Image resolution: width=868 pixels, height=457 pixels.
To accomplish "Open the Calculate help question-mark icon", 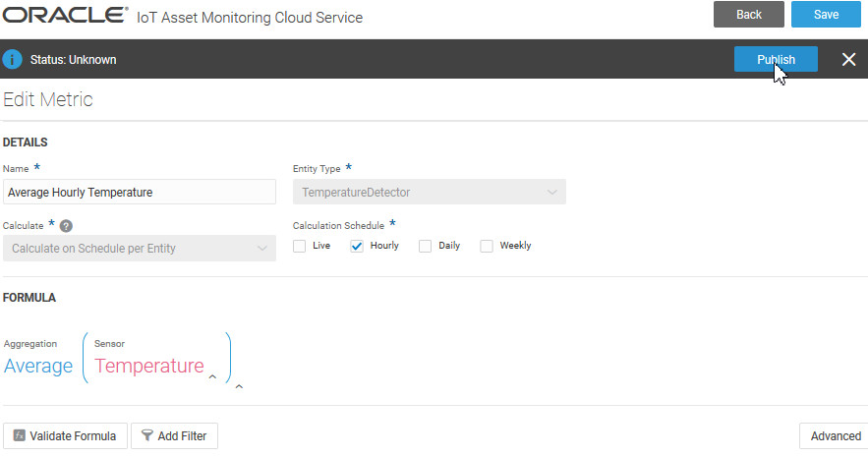I will pyautogui.click(x=66, y=226).
